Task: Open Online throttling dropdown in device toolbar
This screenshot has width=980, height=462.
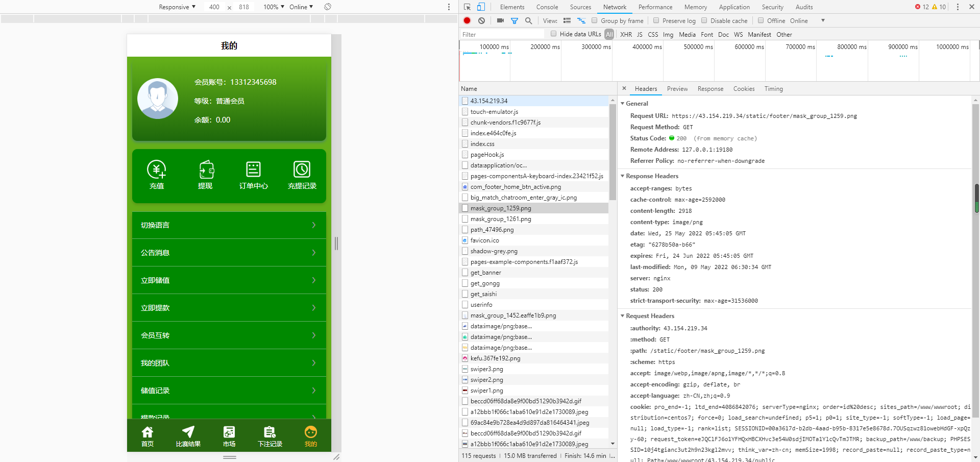Action: [x=301, y=7]
